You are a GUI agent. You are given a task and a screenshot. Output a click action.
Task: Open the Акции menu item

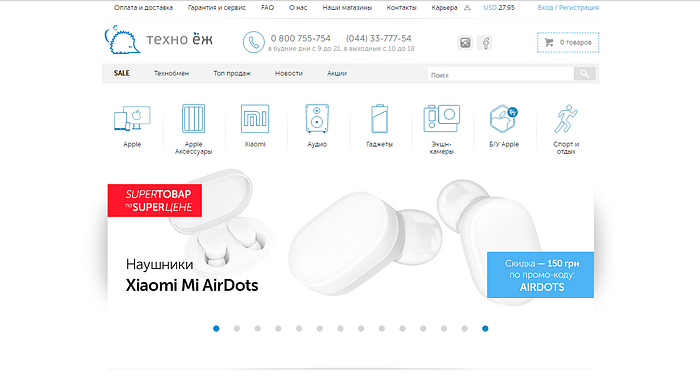pyautogui.click(x=337, y=73)
